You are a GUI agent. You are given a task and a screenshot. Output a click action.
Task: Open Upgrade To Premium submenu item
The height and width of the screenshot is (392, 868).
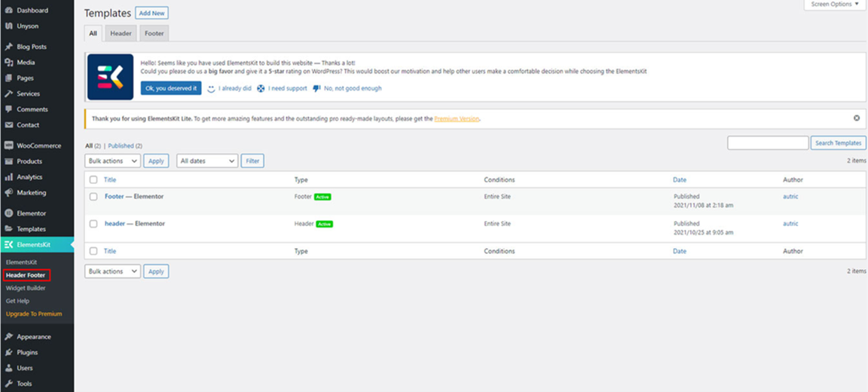click(34, 314)
